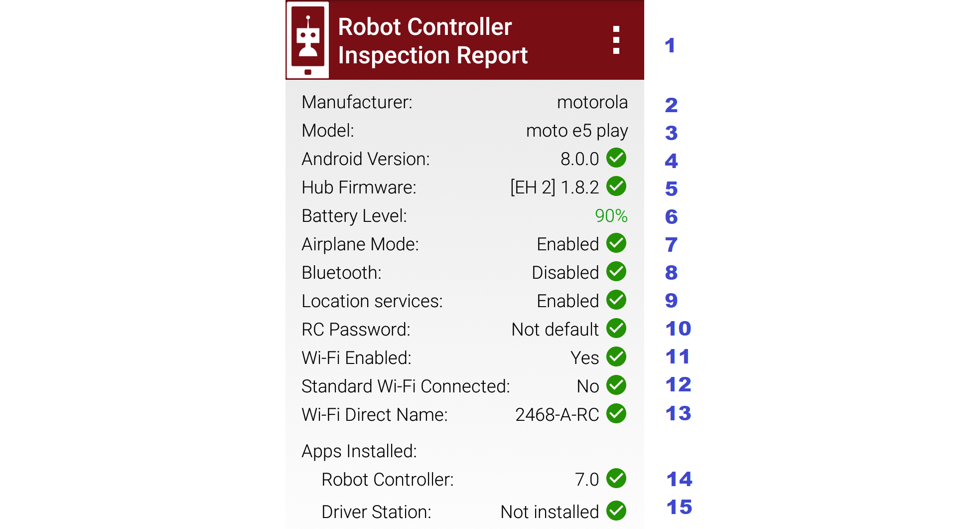Click the Airplane Mode green checkmark
Viewport: 980px width, 529px height.
[616, 243]
